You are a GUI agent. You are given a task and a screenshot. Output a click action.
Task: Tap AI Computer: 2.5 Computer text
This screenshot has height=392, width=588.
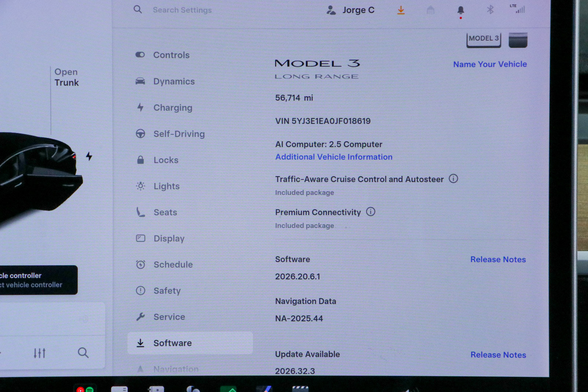tap(329, 144)
